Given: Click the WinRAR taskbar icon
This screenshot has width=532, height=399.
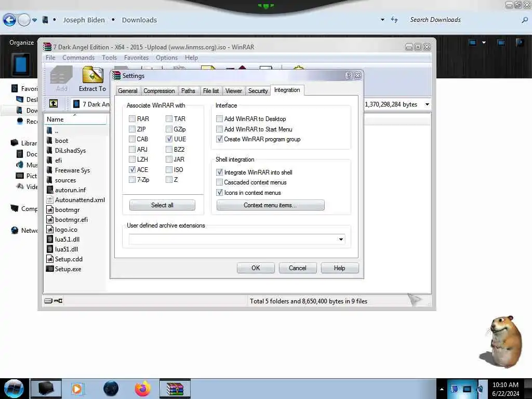Looking at the screenshot, I should point(175,389).
